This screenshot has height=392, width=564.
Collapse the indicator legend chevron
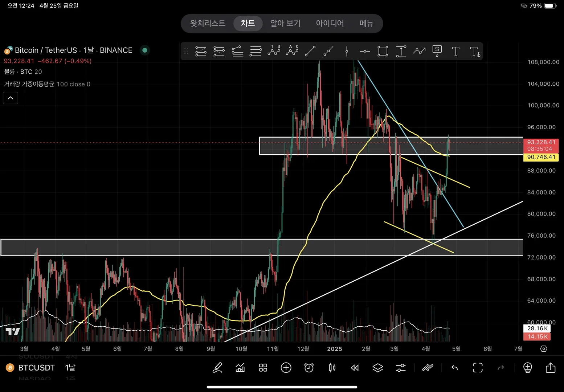click(11, 98)
